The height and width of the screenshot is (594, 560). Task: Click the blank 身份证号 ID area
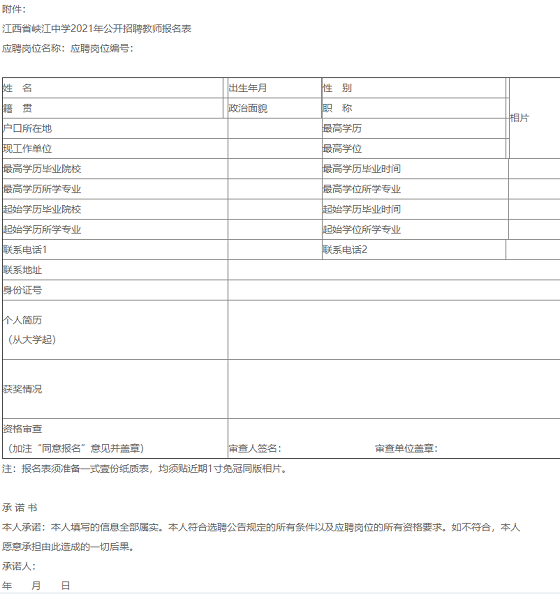coord(394,290)
